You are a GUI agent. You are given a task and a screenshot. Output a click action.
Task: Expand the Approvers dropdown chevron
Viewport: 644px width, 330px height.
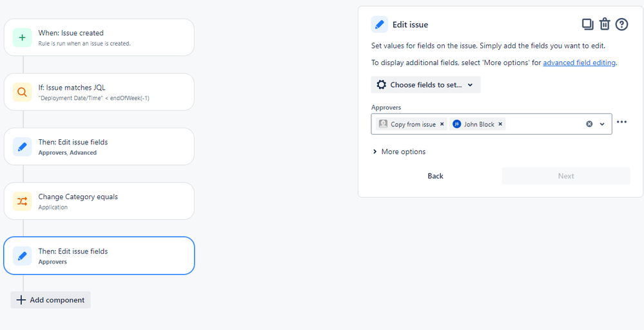pyautogui.click(x=602, y=124)
